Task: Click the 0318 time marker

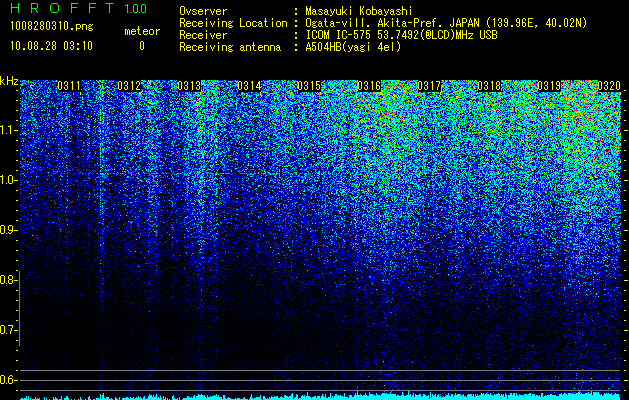Action: coord(489,86)
